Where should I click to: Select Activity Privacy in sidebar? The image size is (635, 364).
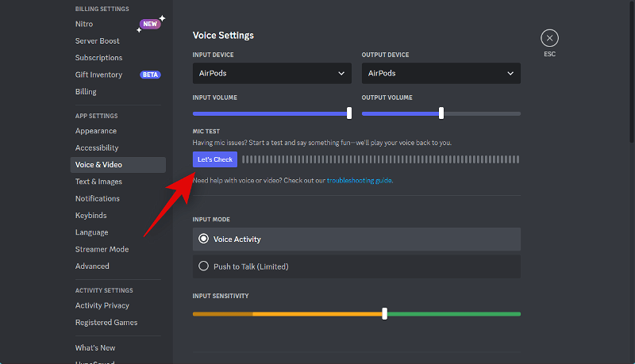102,305
